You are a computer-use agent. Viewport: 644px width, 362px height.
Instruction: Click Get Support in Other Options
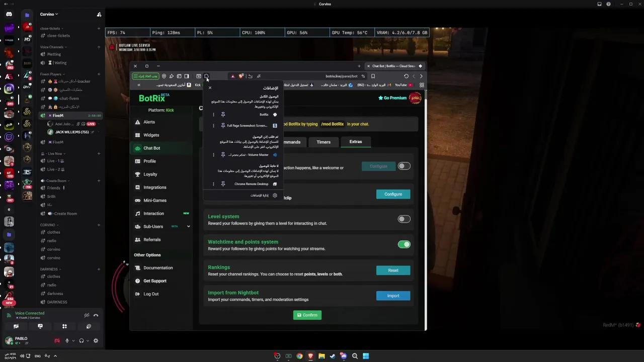click(154, 281)
